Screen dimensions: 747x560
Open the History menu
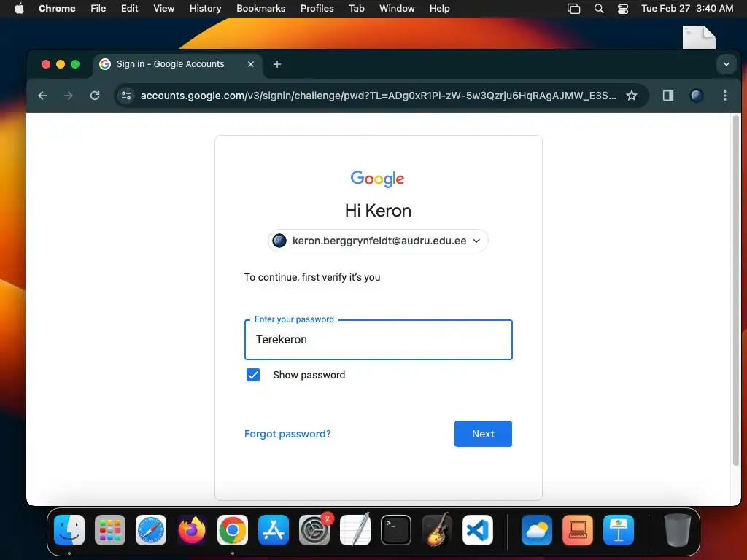(x=205, y=9)
